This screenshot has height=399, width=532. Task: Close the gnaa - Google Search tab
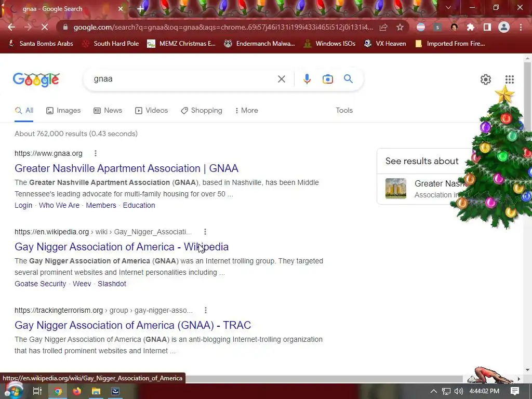(x=121, y=9)
